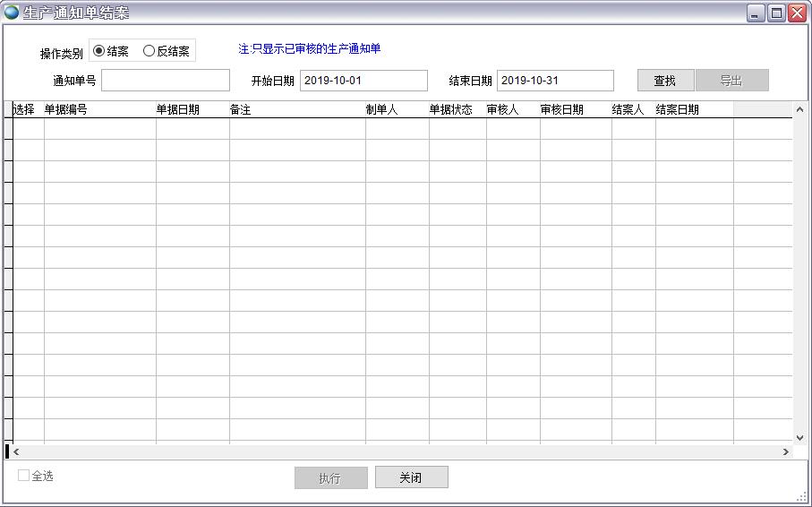The image size is (812, 507).
Task: Click the 导出 export button
Action: (731, 81)
